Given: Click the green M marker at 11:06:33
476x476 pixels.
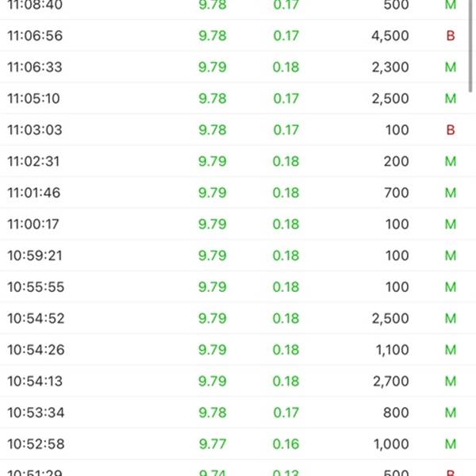Looking at the screenshot, I should point(451,67).
